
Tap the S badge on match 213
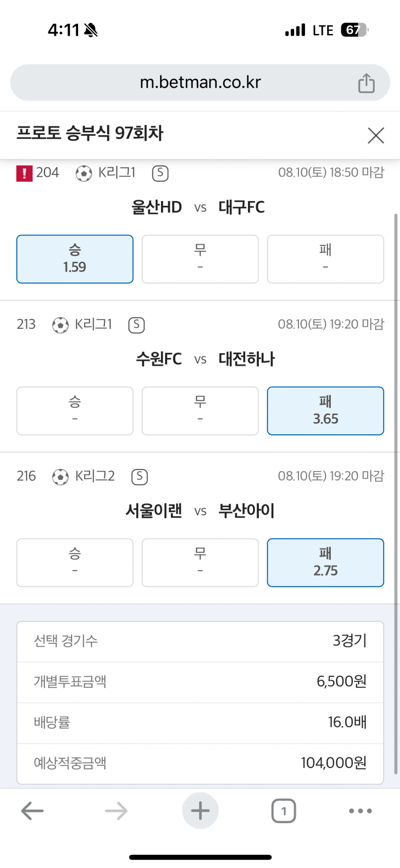point(136,325)
